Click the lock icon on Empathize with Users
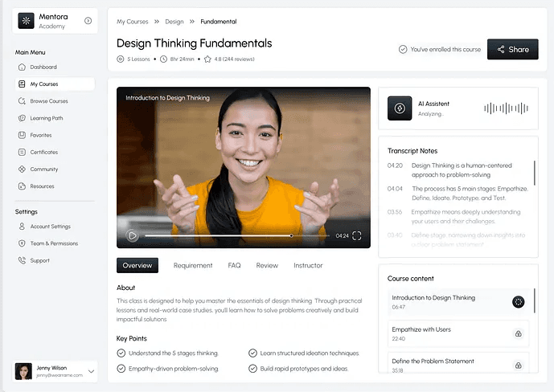554x392 pixels. coord(519,334)
